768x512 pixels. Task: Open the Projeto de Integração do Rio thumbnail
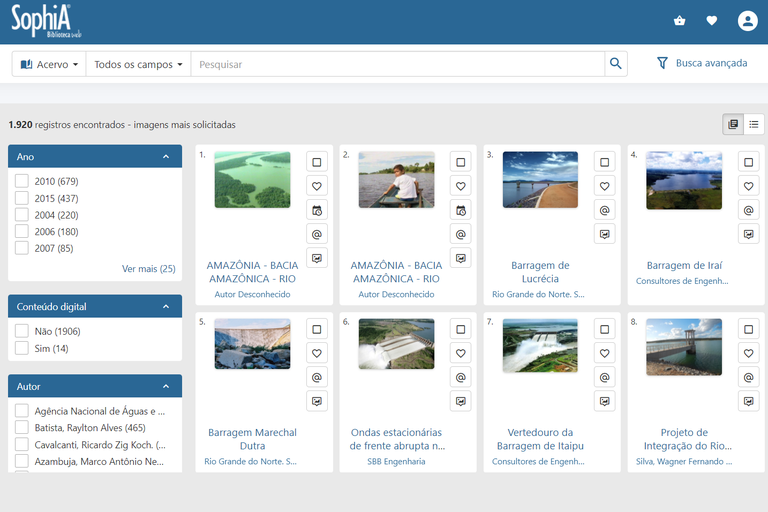click(684, 346)
